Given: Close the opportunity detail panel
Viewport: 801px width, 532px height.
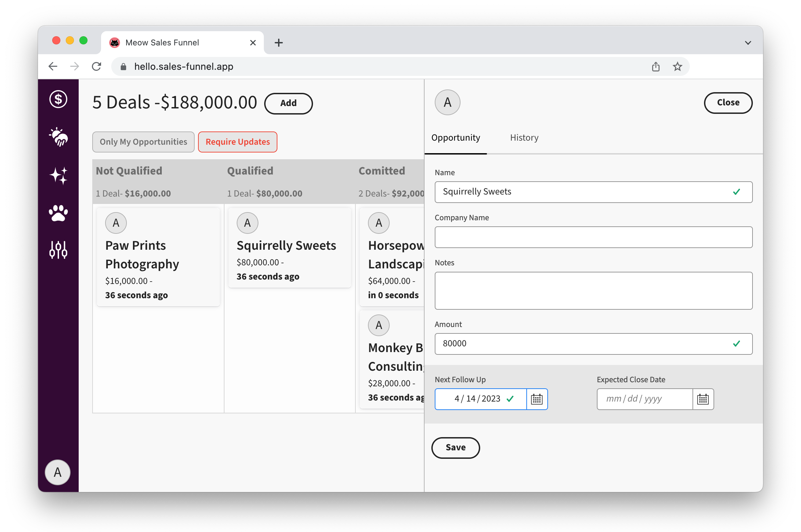Looking at the screenshot, I should pos(728,102).
